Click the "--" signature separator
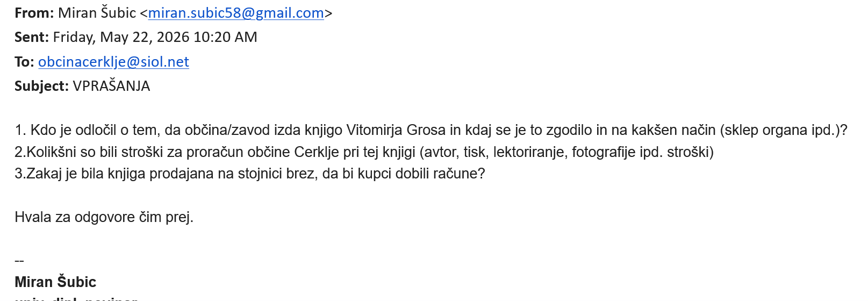This screenshot has width=868, height=301. (x=19, y=261)
